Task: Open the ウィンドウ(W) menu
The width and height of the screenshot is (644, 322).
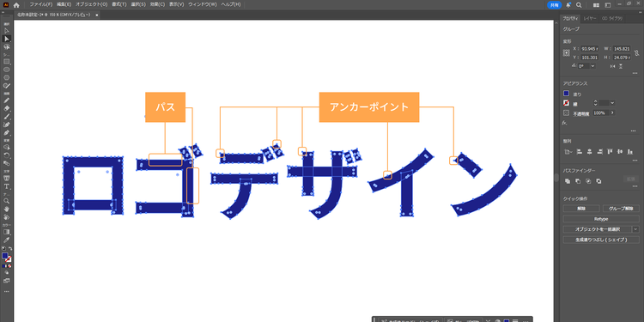Action: pyautogui.click(x=202, y=4)
